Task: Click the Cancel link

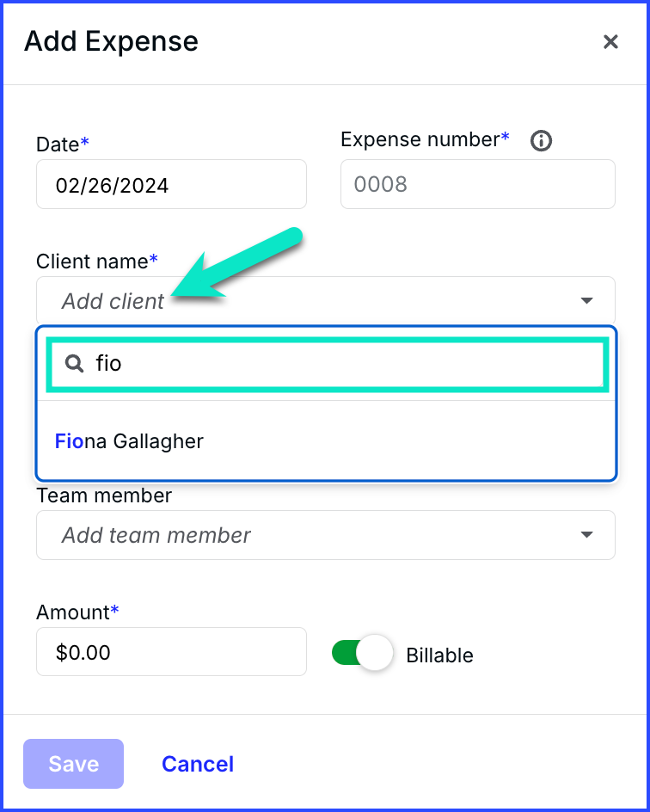Action: pos(198,764)
